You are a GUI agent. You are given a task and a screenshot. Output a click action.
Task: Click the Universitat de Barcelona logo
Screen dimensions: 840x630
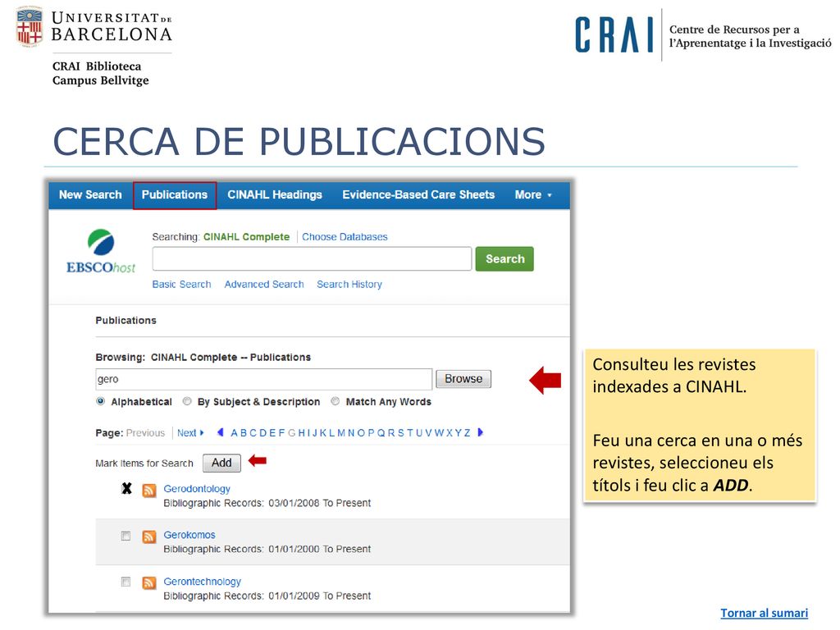point(94,27)
